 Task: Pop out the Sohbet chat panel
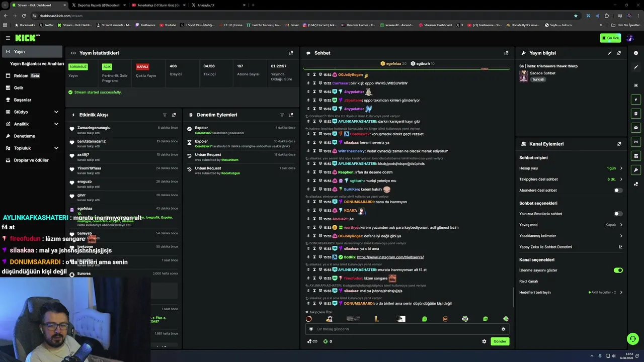click(x=506, y=53)
